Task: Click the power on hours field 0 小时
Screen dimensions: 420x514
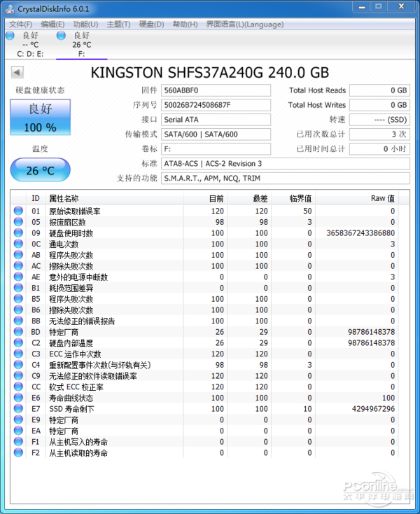Action: click(379, 149)
